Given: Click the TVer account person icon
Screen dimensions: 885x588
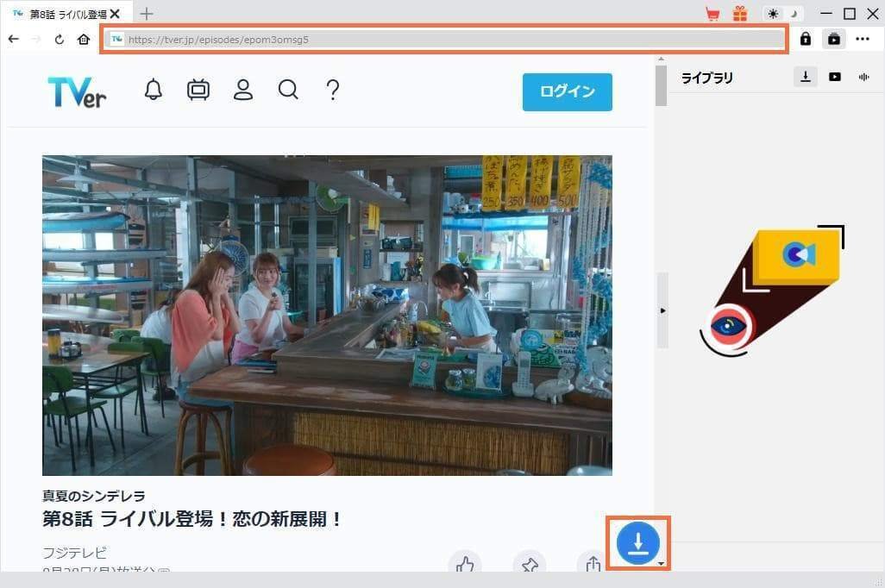Looking at the screenshot, I should point(242,90).
